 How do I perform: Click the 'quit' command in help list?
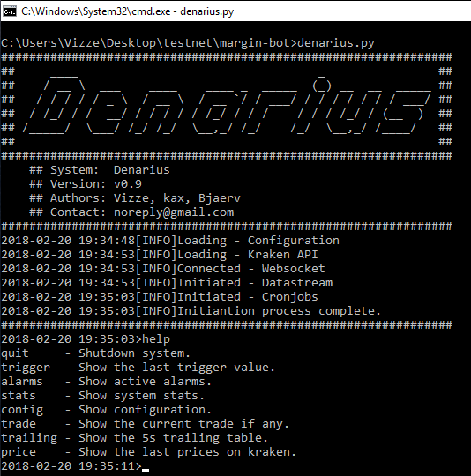[x=15, y=353]
